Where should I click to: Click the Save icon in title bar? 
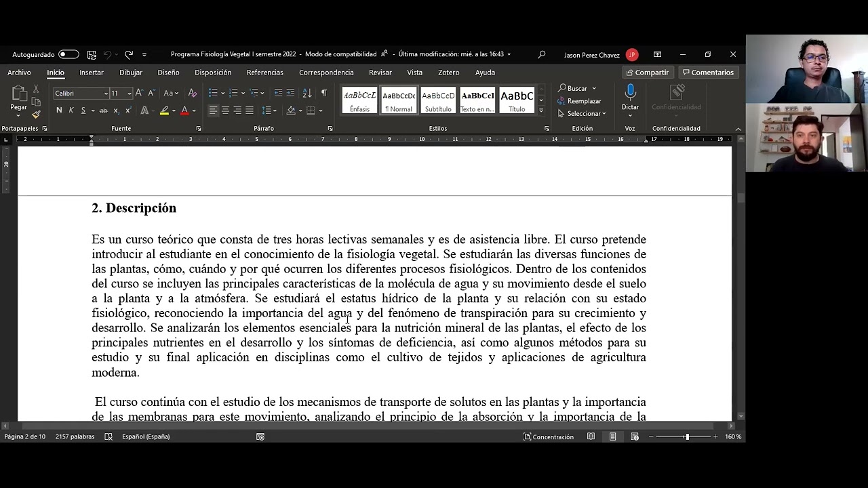point(92,54)
